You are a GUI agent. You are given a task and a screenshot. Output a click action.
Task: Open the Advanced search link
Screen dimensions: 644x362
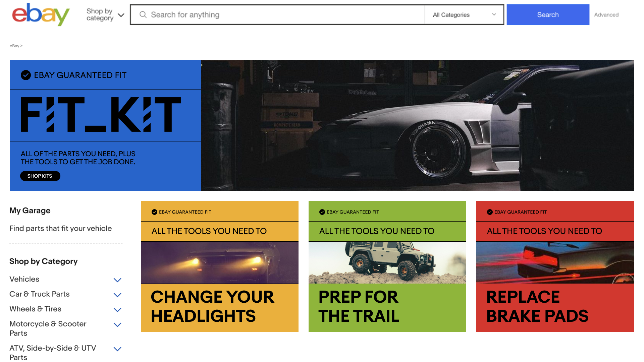(606, 15)
